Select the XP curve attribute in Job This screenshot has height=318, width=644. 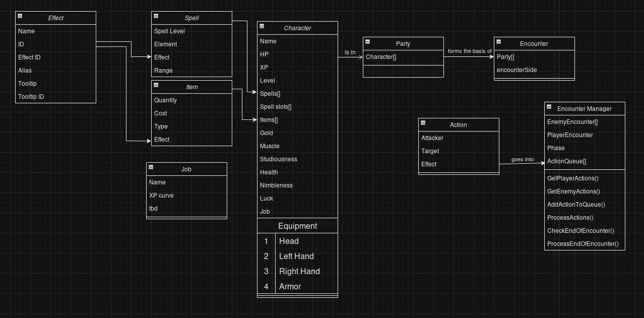coord(161,196)
